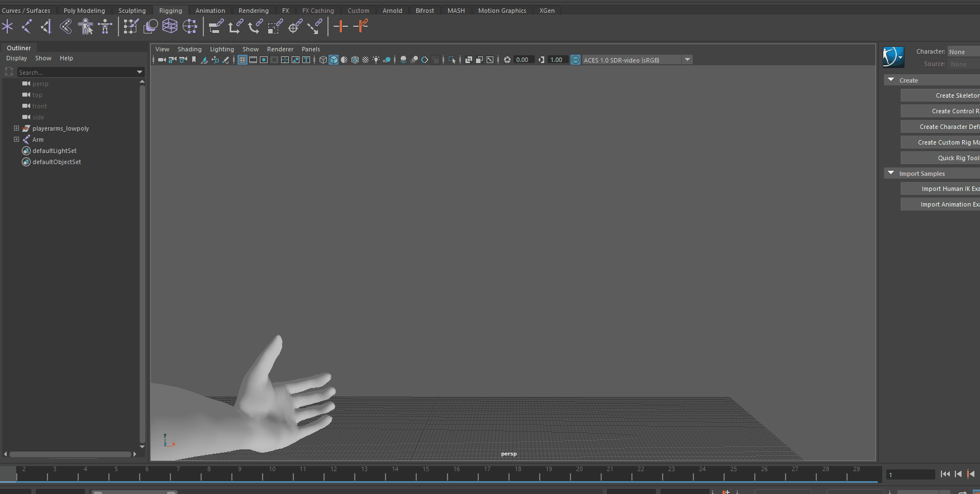Click the Outliner Search field
Image resolution: width=980 pixels, height=494 pixels.
tap(77, 72)
